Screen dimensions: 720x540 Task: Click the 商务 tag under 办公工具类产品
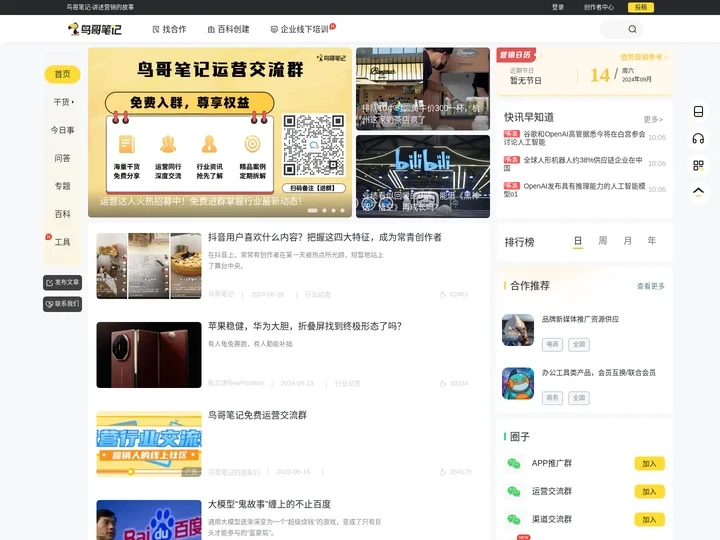(x=552, y=398)
